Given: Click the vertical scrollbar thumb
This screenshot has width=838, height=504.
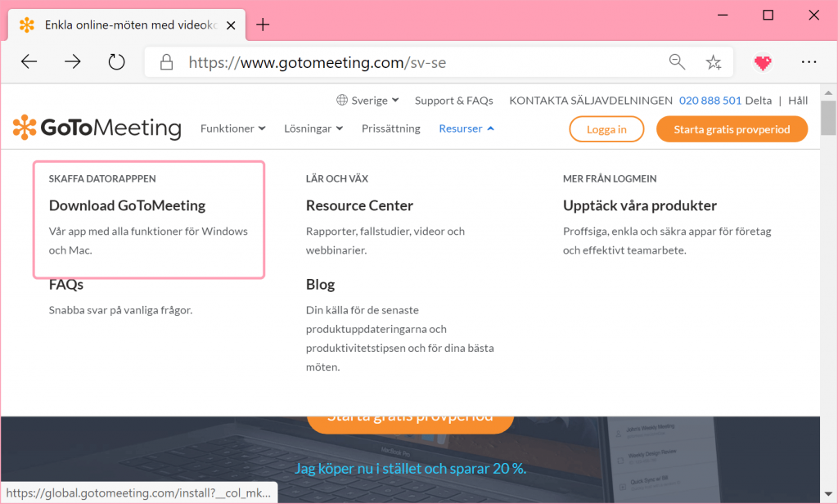Looking at the screenshot, I should point(828,118).
